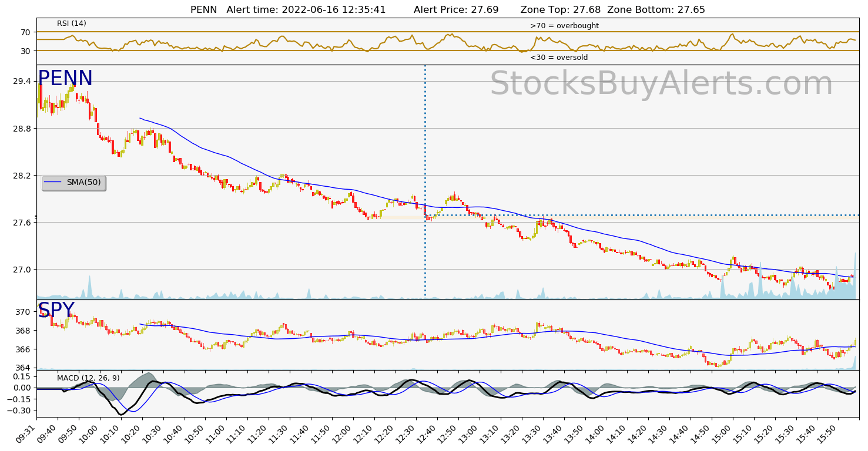Click the SMA(50) legend box
The width and height of the screenshot is (868, 451).
coord(73,183)
